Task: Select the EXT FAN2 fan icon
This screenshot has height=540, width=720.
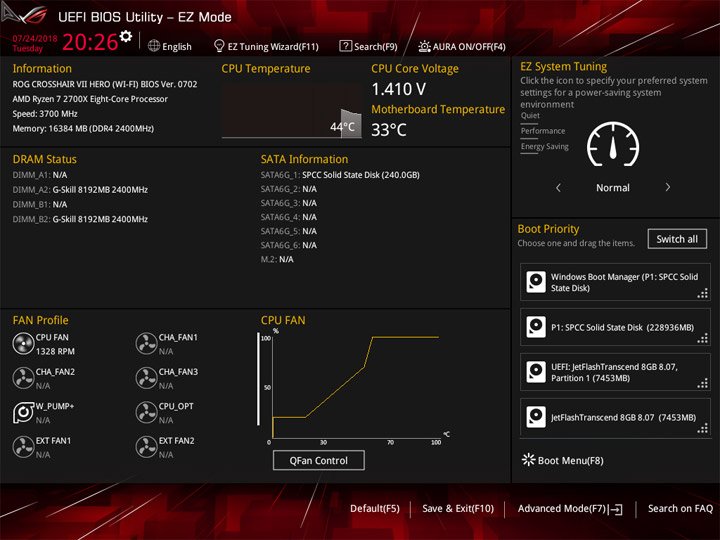Action: click(146, 447)
